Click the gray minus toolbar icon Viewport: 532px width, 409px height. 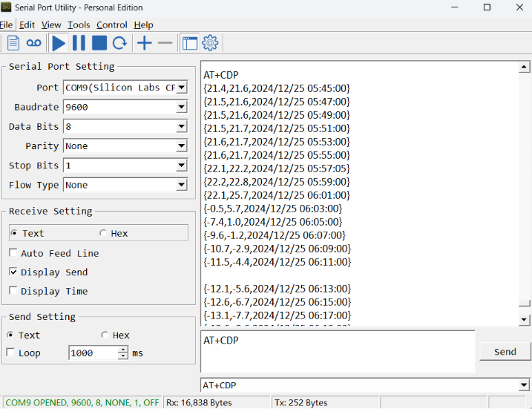coord(165,43)
